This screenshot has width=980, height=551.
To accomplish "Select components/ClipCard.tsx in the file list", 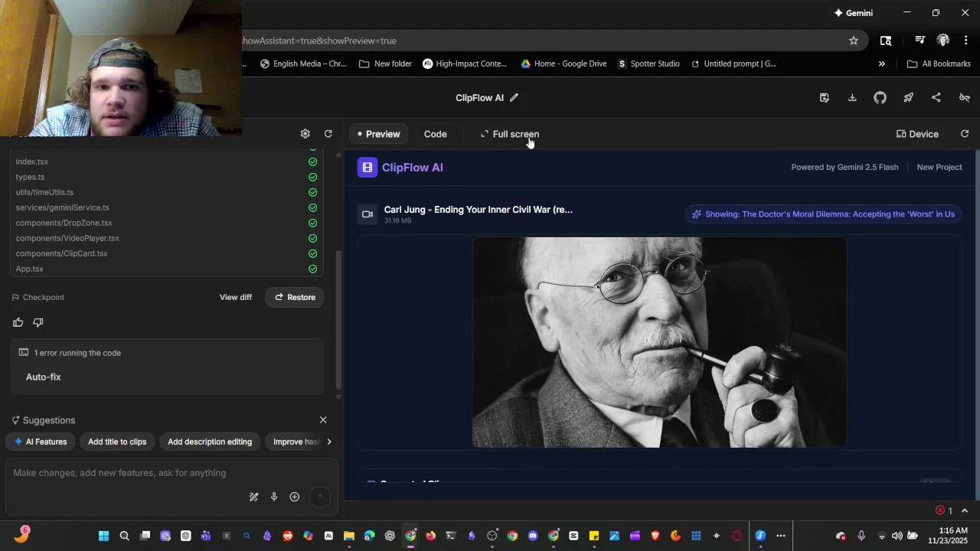I will pos(166,253).
